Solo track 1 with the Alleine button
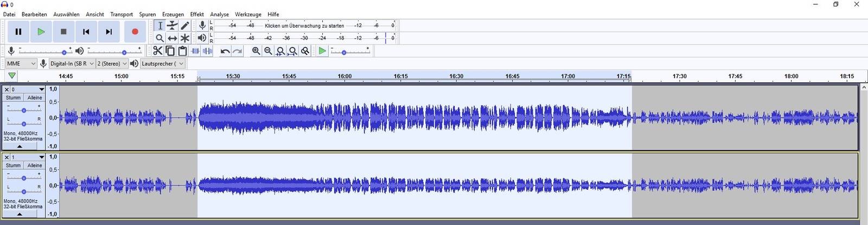868x225 pixels. pyautogui.click(x=35, y=165)
